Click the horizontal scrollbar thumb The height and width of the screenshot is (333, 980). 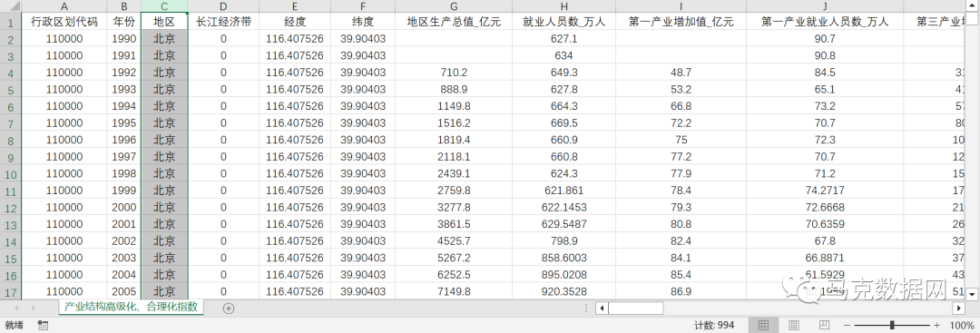pyautogui.click(x=635, y=308)
